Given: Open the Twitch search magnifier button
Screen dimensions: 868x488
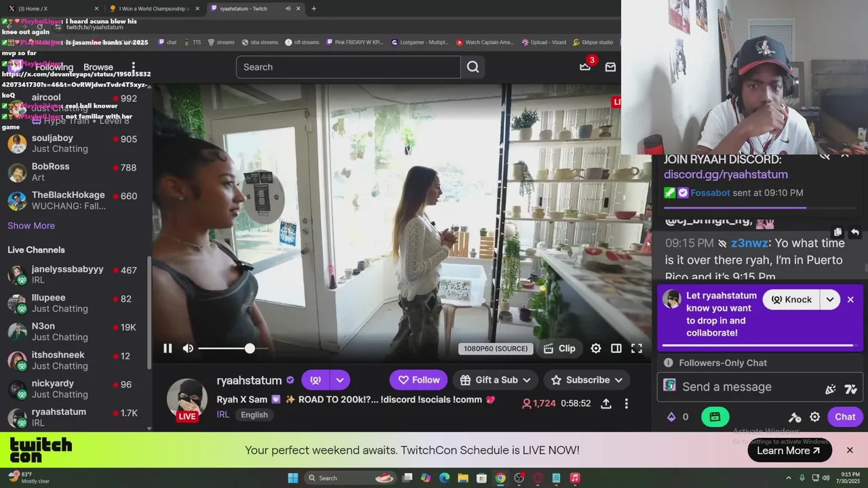Looking at the screenshot, I should (x=473, y=67).
